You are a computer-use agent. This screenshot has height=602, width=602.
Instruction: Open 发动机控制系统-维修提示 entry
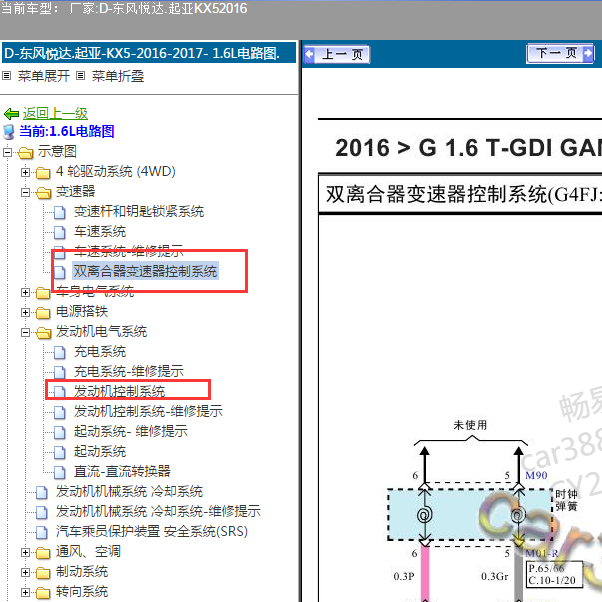(148, 412)
